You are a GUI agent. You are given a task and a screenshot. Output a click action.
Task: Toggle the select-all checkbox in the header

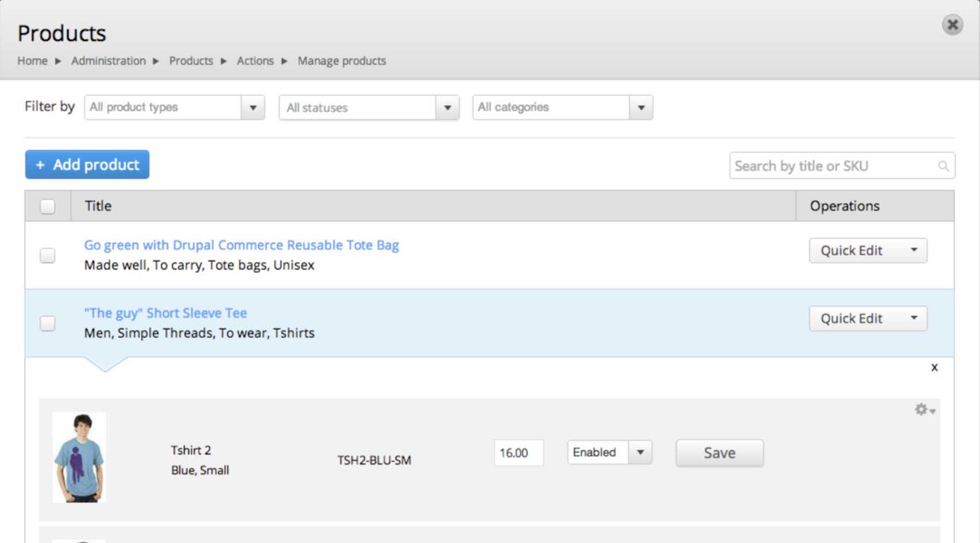(48, 206)
